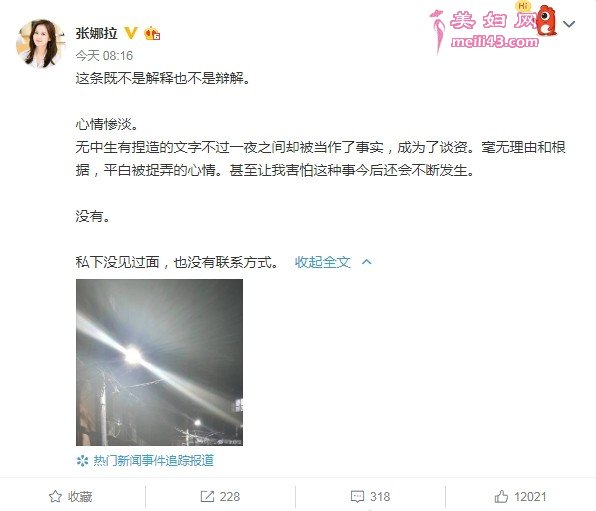Screen dimensions: 596x511
Task: Click the username 张娜拉
Action: pyautogui.click(x=97, y=33)
